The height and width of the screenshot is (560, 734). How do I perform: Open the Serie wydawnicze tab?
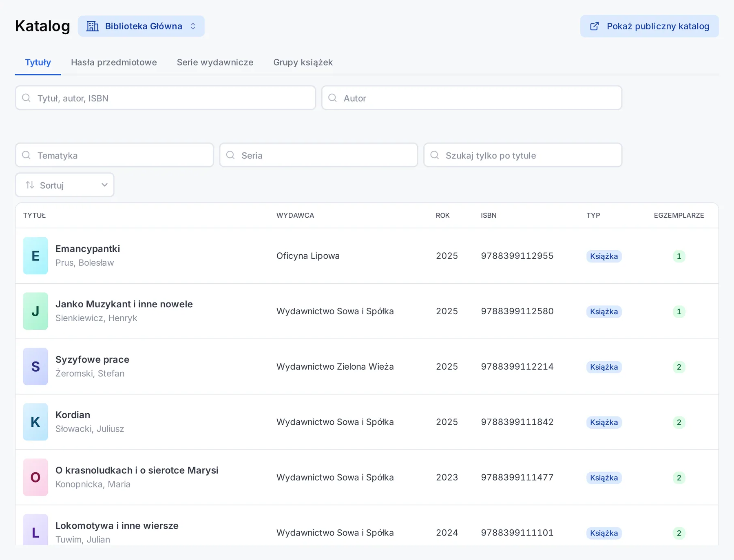click(x=215, y=62)
